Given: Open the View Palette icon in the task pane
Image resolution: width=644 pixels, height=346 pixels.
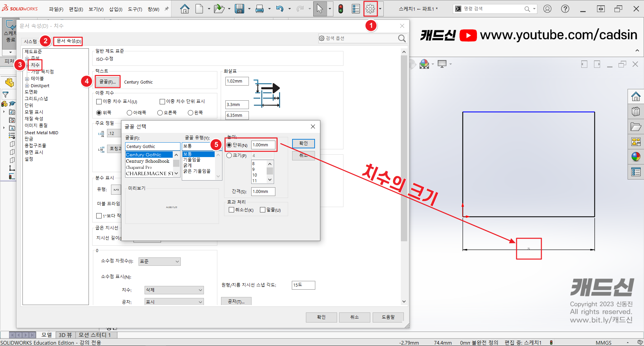Looking at the screenshot, I should [x=636, y=142].
